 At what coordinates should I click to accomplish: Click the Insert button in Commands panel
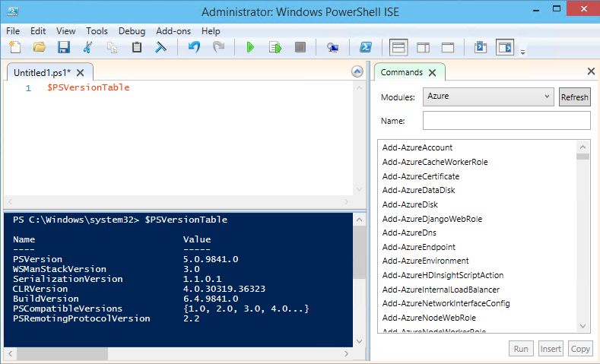tap(551, 349)
